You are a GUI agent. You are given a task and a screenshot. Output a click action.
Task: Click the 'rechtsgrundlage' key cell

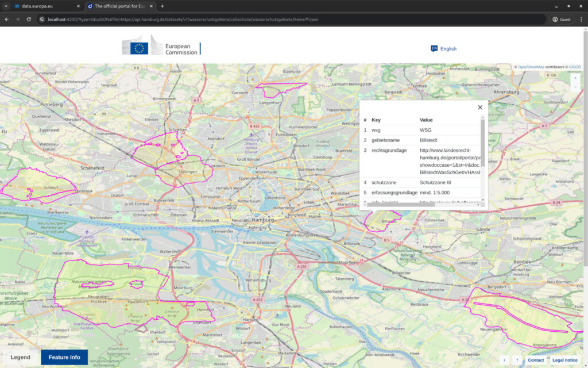point(389,150)
